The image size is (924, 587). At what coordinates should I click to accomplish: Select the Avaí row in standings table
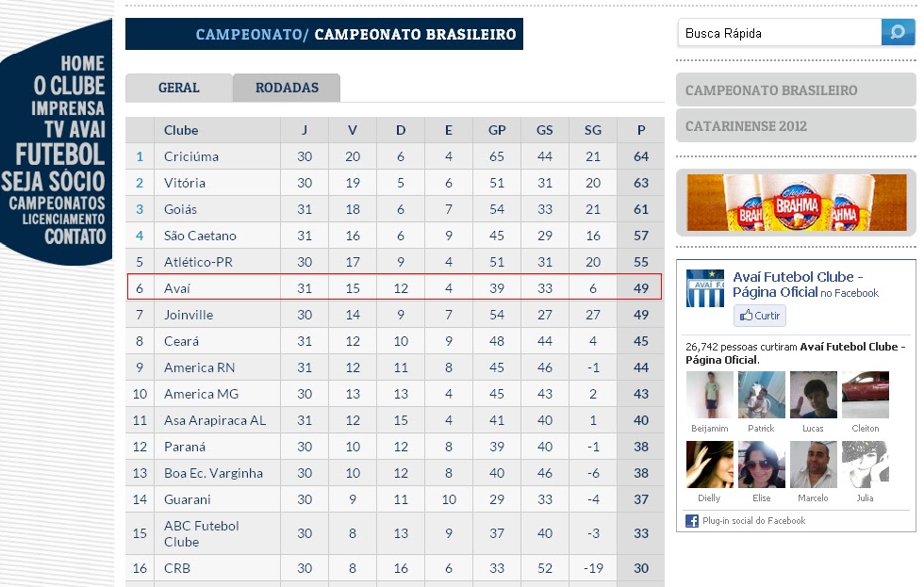click(394, 287)
